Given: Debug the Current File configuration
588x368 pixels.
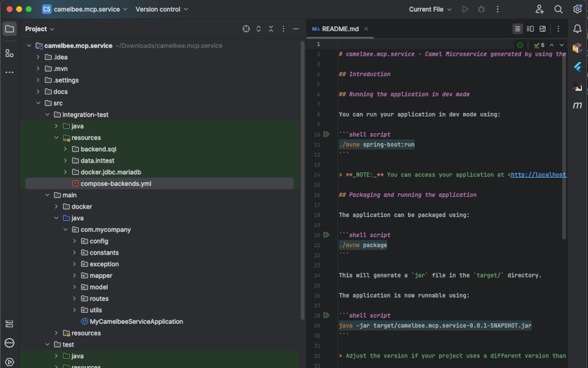Looking at the screenshot, I should [481, 9].
